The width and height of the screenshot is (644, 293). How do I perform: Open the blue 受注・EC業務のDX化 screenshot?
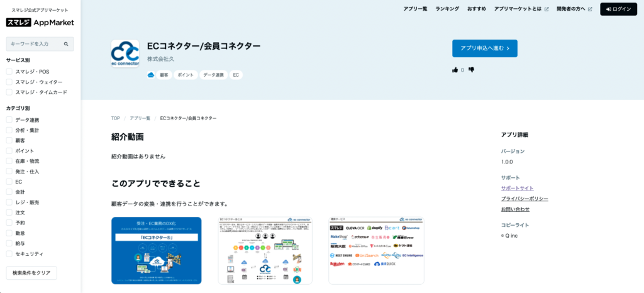pos(157,250)
